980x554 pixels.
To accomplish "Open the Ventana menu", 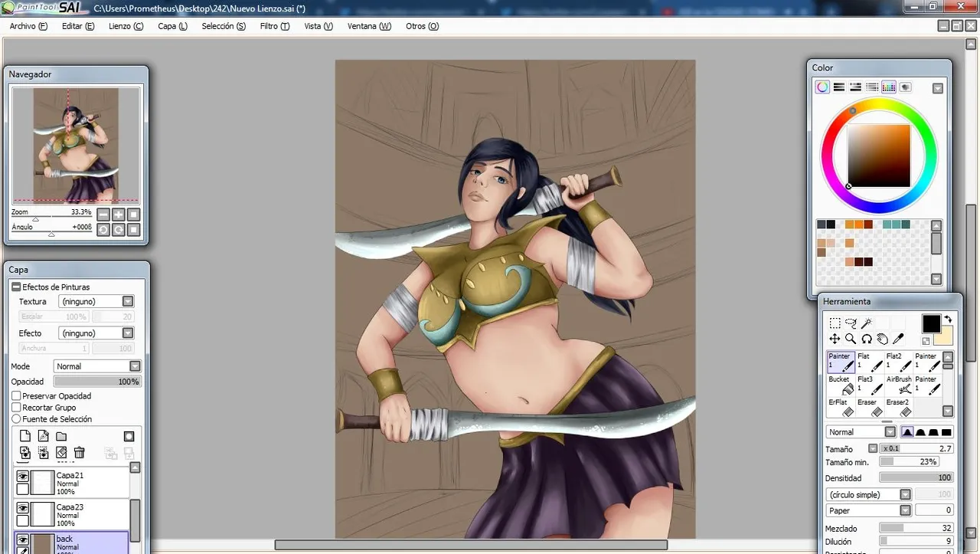I will [369, 26].
